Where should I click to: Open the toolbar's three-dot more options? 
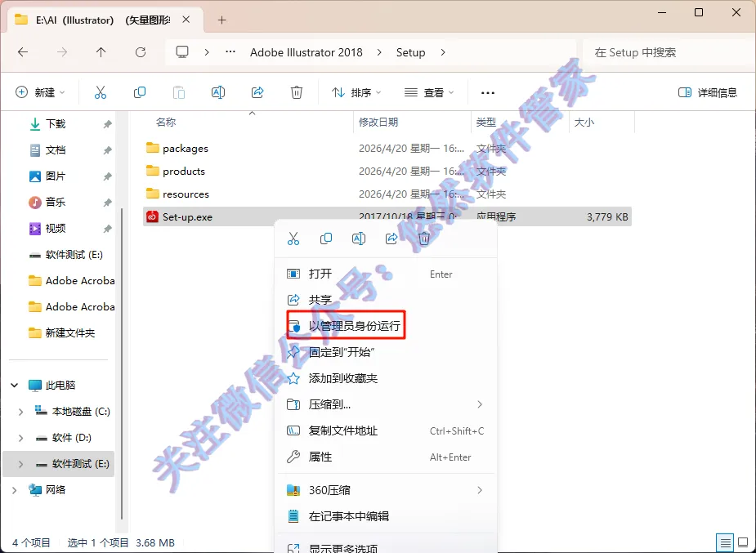click(488, 92)
